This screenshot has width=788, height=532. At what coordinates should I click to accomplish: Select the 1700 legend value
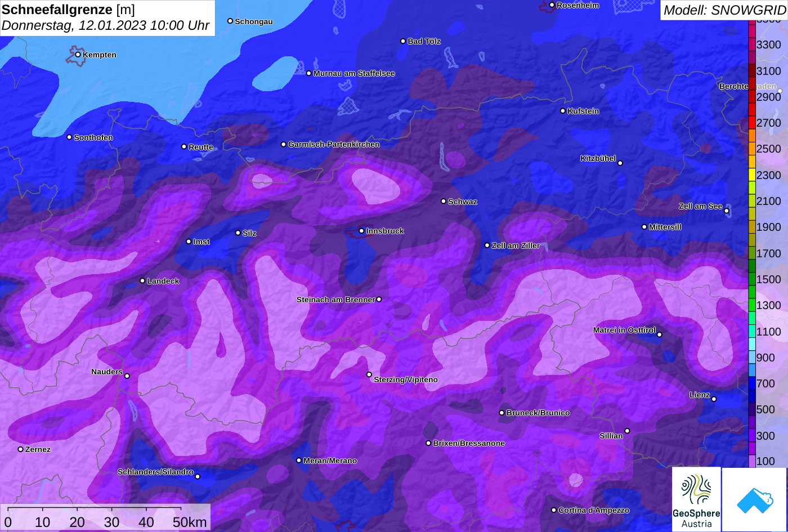click(769, 253)
